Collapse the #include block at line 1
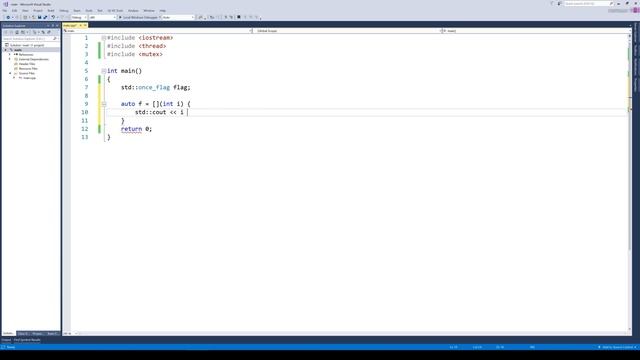Viewport: 640px width, 360px height. [x=104, y=38]
